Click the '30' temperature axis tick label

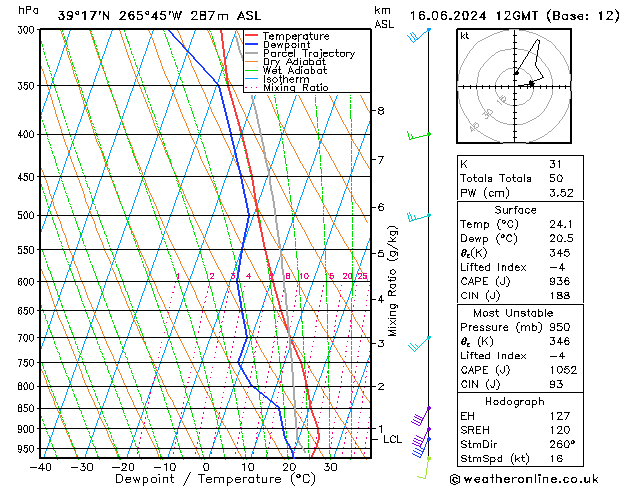[x=331, y=467]
